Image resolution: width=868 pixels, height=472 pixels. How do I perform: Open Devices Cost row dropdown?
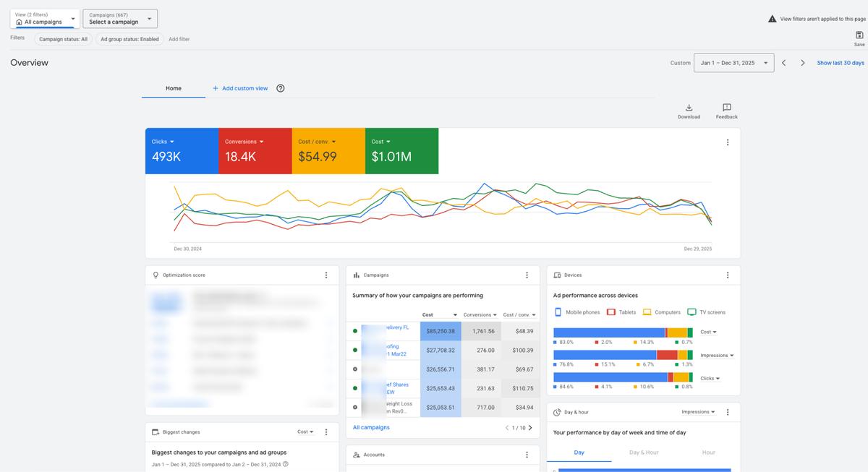[709, 332]
